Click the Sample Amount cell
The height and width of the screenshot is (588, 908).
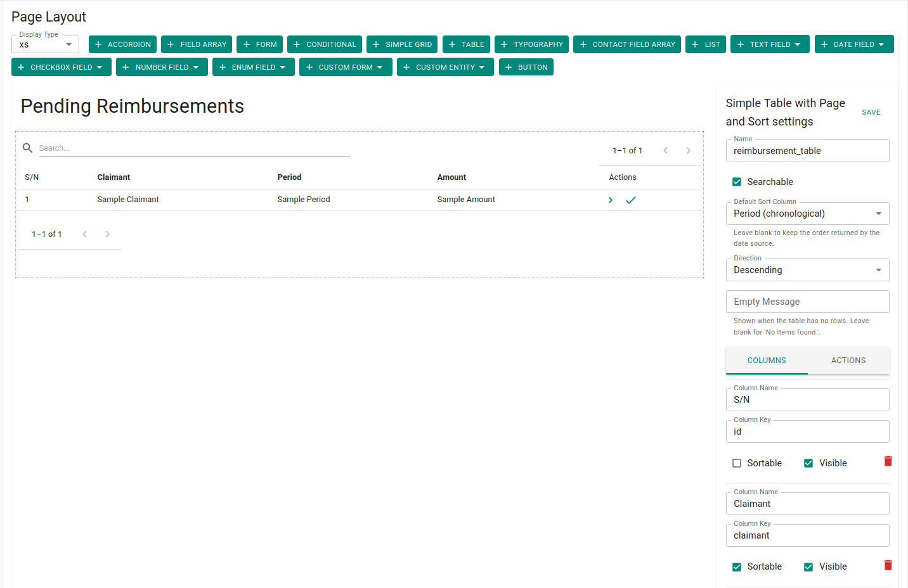(x=466, y=200)
